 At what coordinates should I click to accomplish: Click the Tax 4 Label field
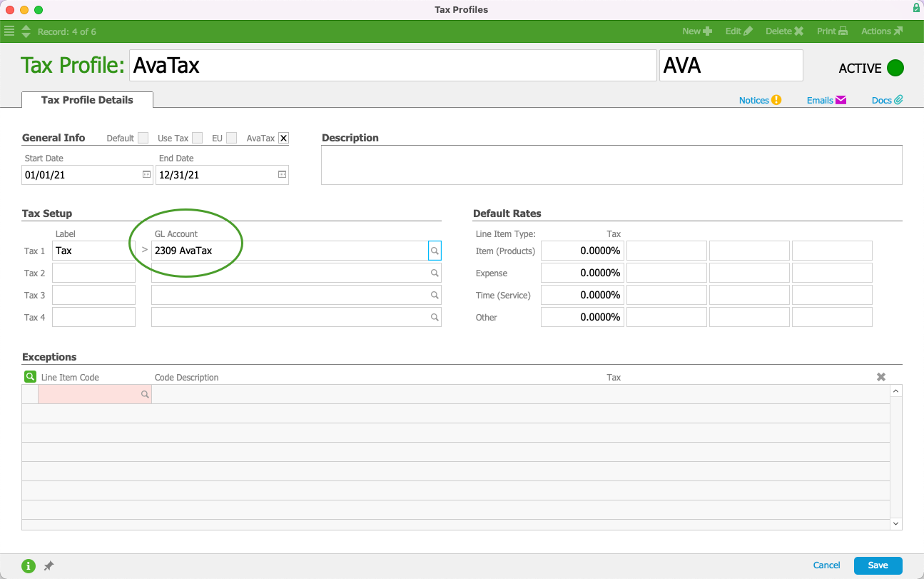pos(93,317)
